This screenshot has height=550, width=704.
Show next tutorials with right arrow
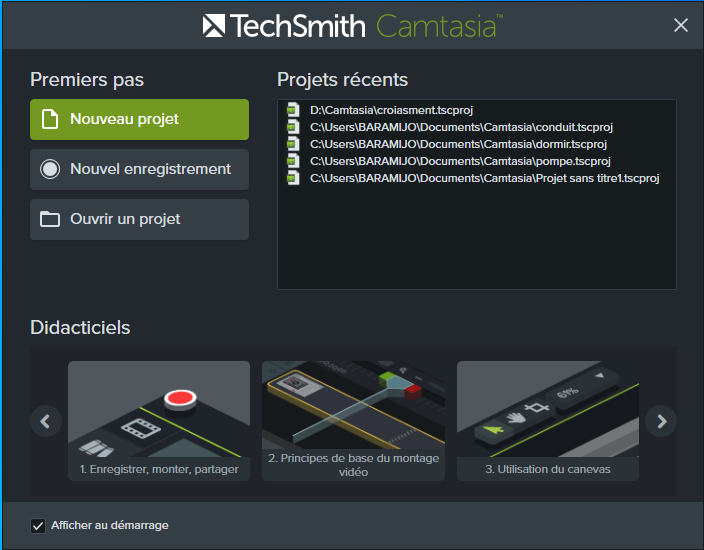coord(661,421)
